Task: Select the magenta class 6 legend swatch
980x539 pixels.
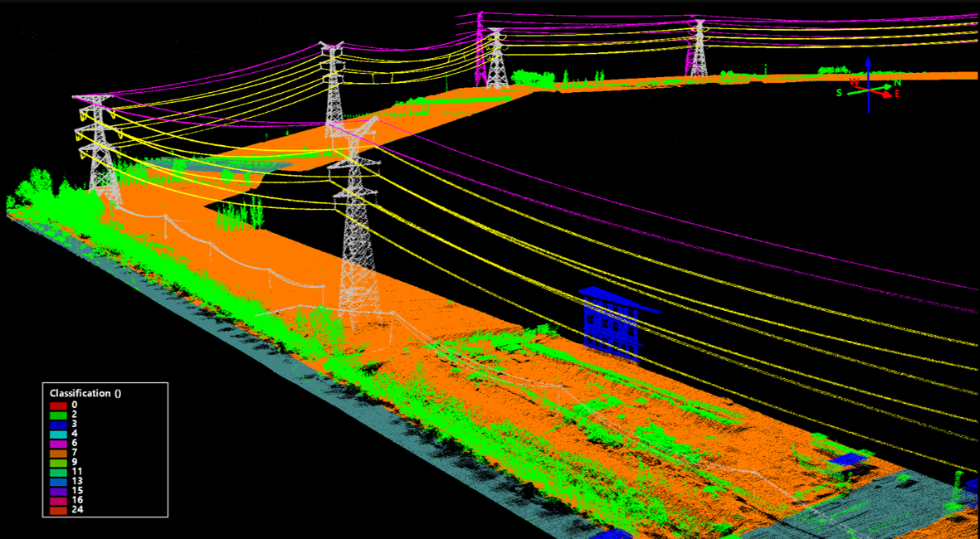Action: (58, 444)
